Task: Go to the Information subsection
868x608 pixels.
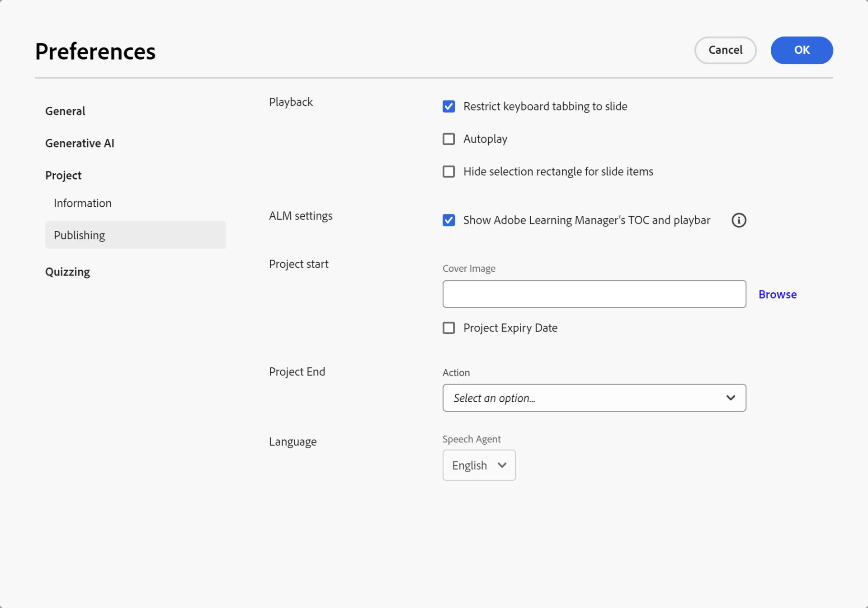Action: (x=83, y=203)
